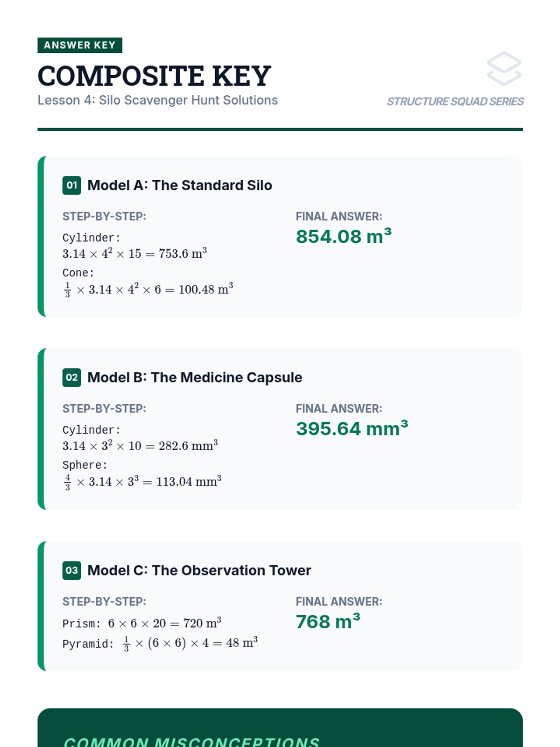Click the 01 number badge
Viewport: 560px width, 747px height.
coord(72,185)
